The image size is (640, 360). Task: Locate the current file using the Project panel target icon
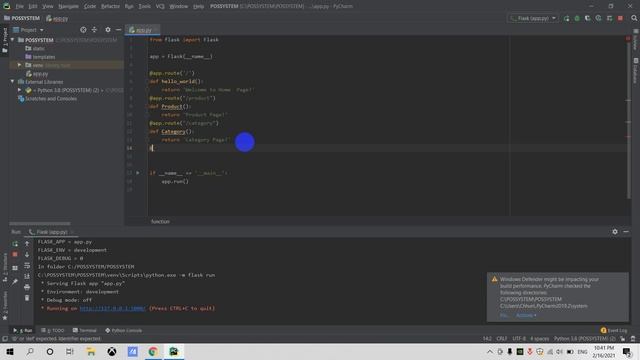[83, 30]
